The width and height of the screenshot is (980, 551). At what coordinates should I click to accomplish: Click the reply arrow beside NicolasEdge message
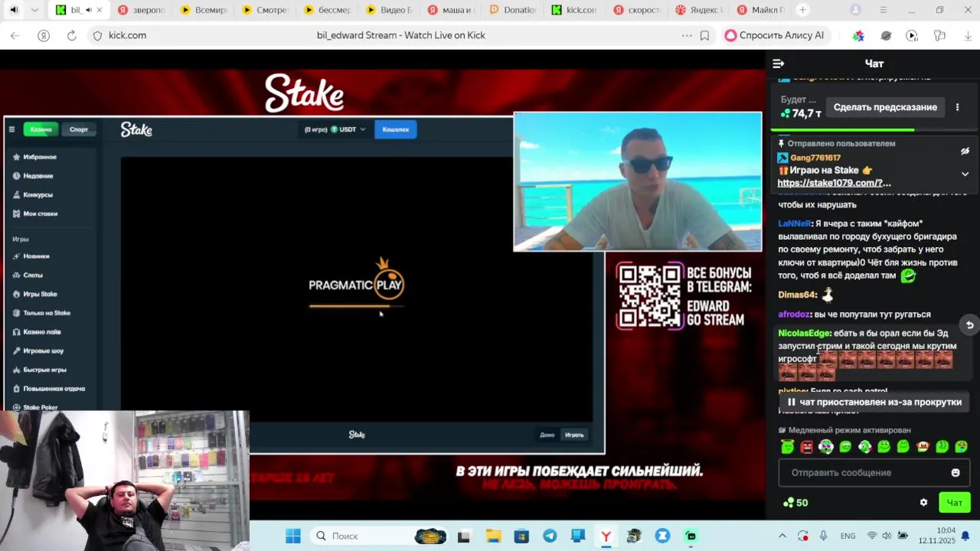tap(969, 325)
